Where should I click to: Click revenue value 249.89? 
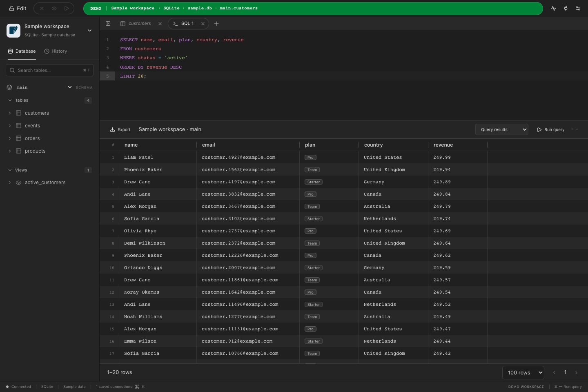click(442, 182)
